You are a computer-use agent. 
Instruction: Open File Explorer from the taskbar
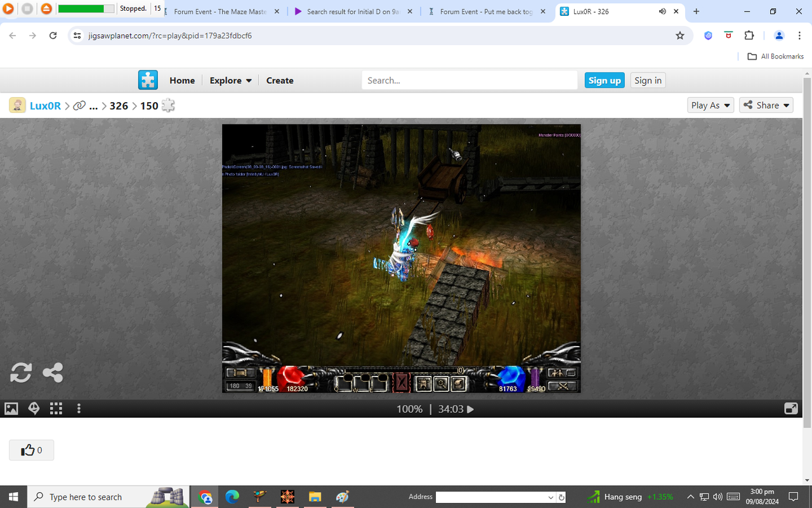[315, 497]
